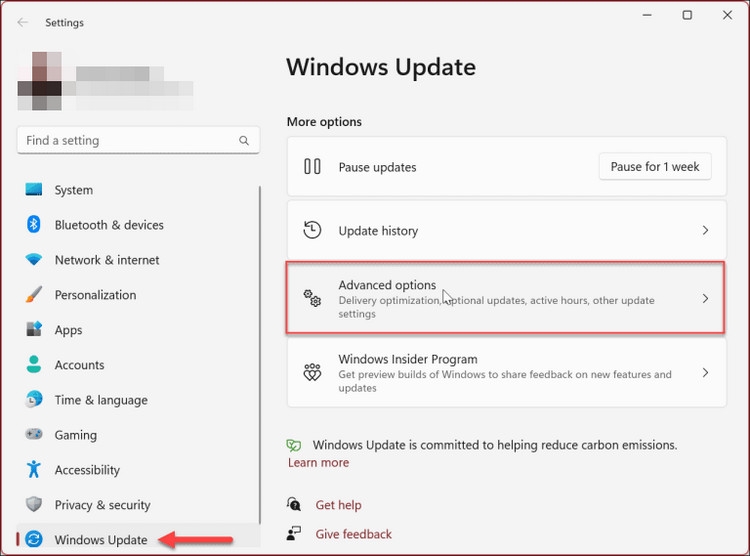Click the Give feedback person icon
The width and height of the screenshot is (750, 556).
(294, 533)
